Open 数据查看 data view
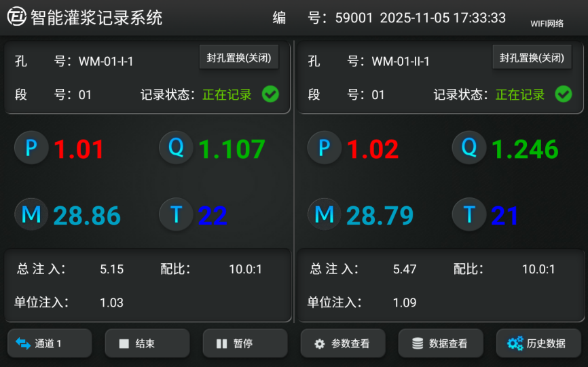This screenshot has height=367, width=588. pos(441,343)
